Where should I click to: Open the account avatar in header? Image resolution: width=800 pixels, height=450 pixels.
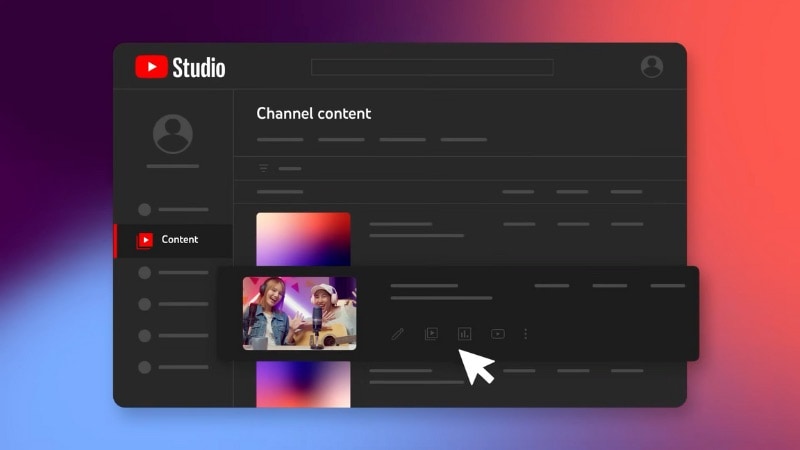(652, 66)
